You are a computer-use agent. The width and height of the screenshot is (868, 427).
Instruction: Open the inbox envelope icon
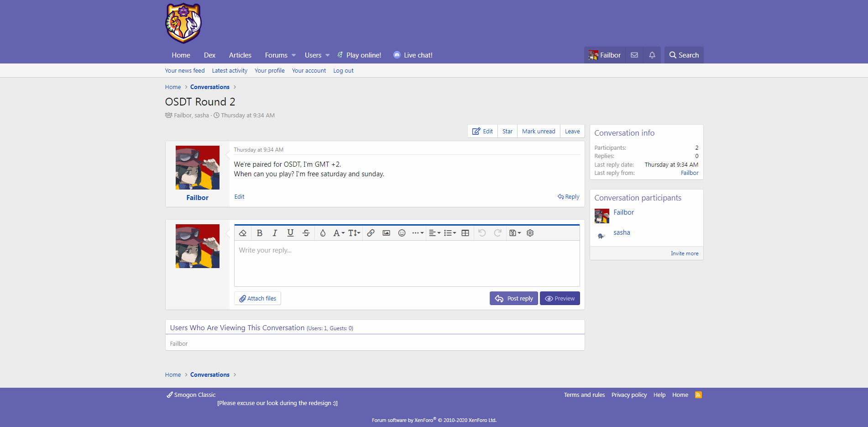634,55
